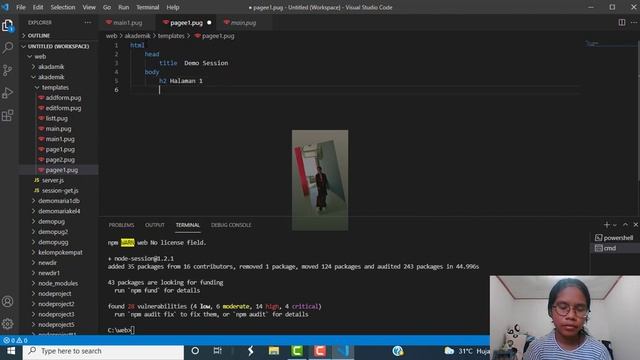The height and width of the screenshot is (360, 640).
Task: Select the powershell terminal instance
Action: click(615, 238)
